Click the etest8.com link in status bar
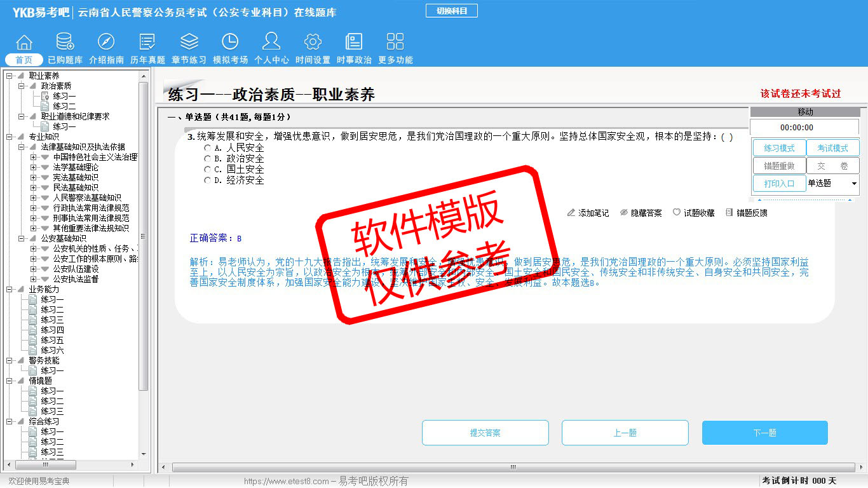This screenshot has width=868, height=488. (x=287, y=482)
